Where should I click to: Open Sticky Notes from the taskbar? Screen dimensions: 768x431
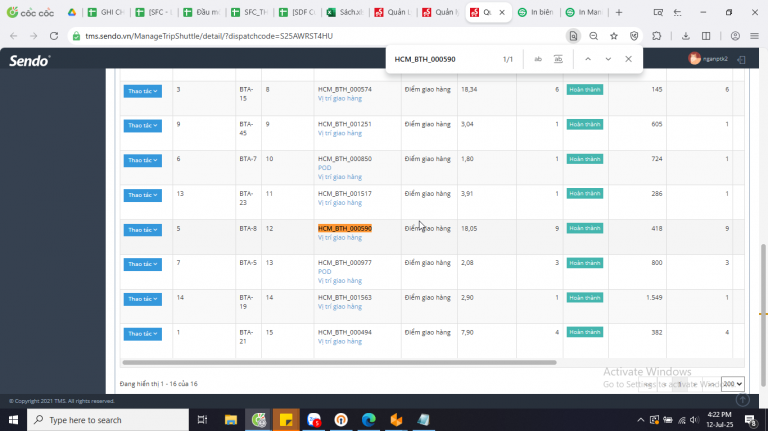[286, 420]
